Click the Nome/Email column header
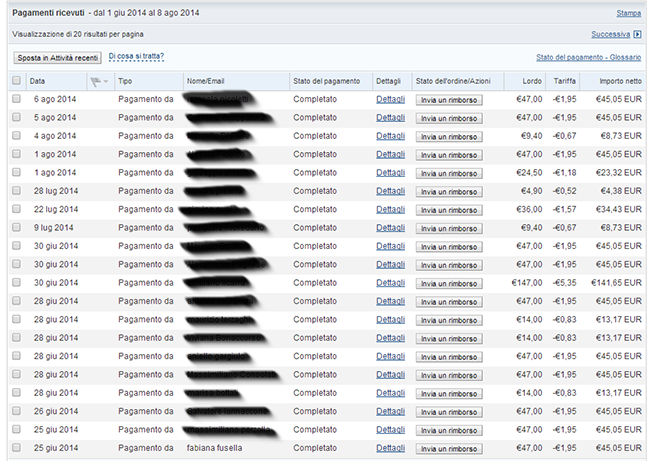 tap(205, 81)
